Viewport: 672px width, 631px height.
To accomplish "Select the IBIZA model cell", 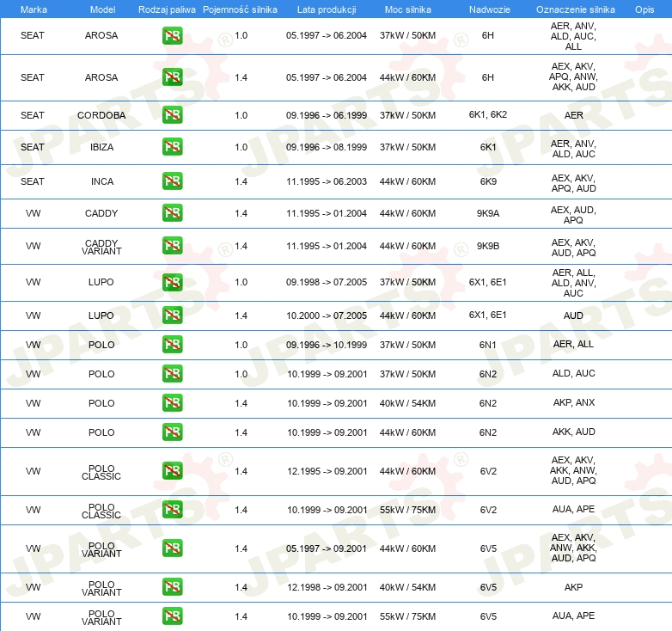I will [101, 147].
